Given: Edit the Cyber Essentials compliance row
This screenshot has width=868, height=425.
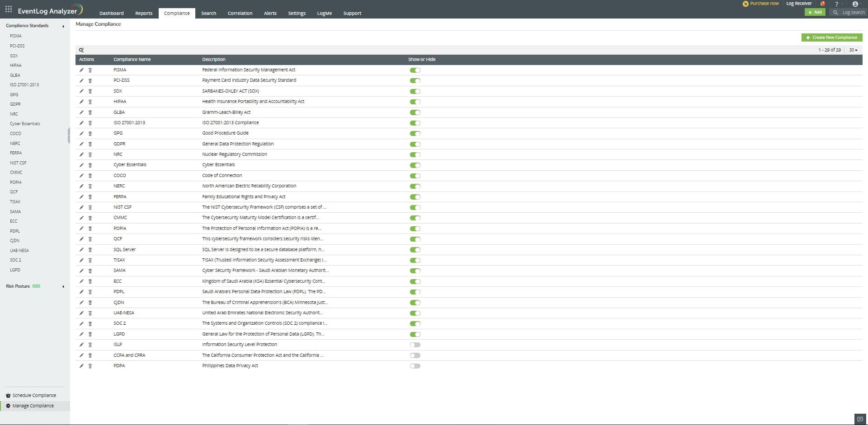Looking at the screenshot, I should click(81, 165).
